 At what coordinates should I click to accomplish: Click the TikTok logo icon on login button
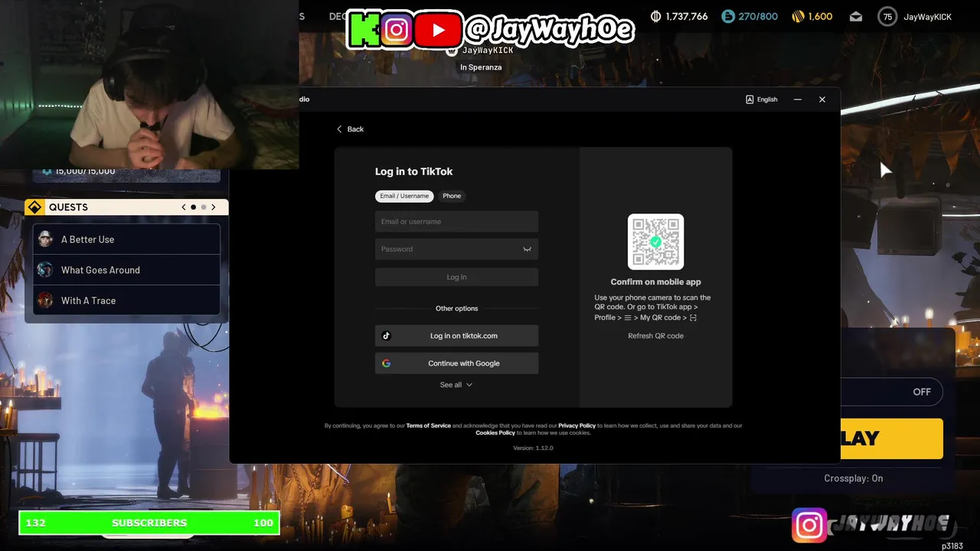click(x=386, y=336)
